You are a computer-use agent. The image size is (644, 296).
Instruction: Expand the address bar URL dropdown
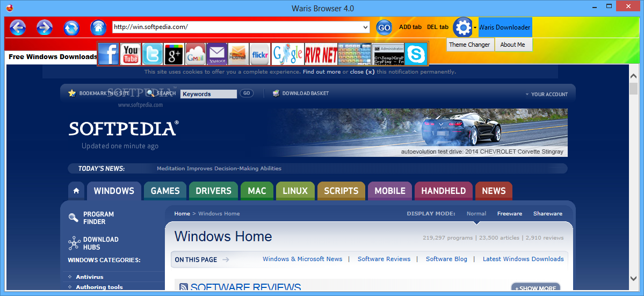point(366,27)
